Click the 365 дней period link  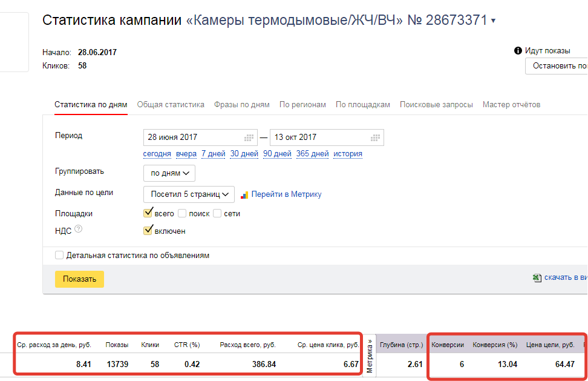[312, 154]
